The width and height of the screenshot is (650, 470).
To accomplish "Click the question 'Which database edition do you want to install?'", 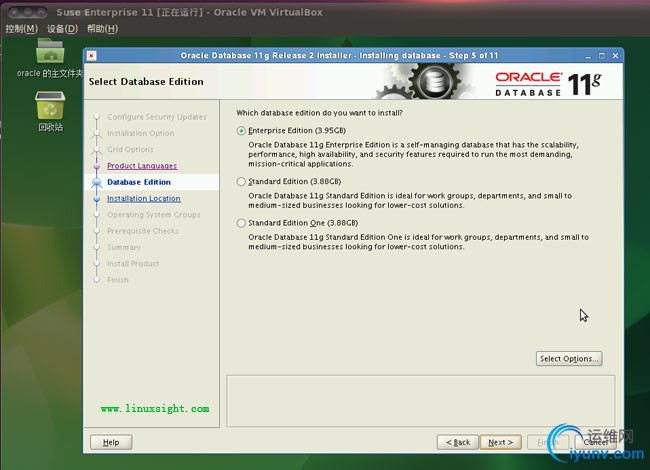I will tap(319, 113).
